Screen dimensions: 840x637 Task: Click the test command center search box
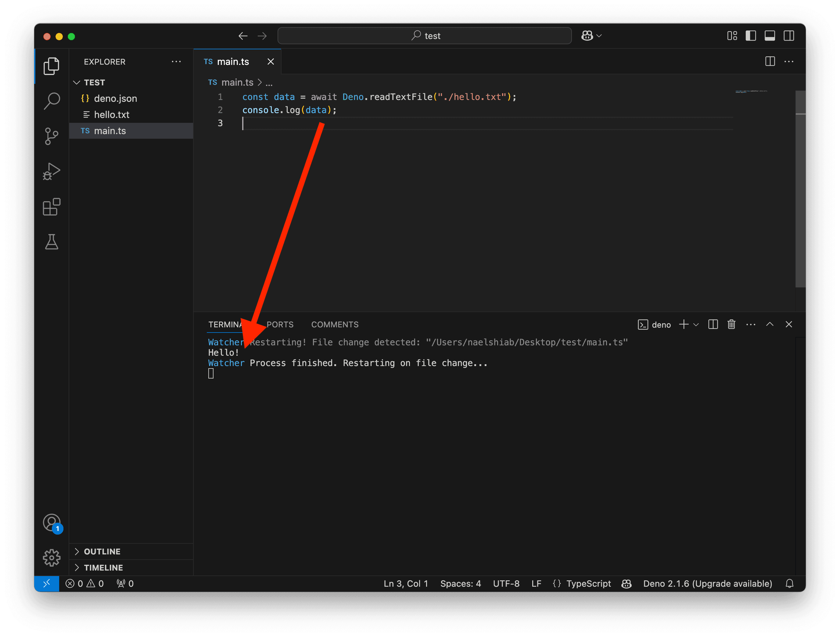(425, 36)
